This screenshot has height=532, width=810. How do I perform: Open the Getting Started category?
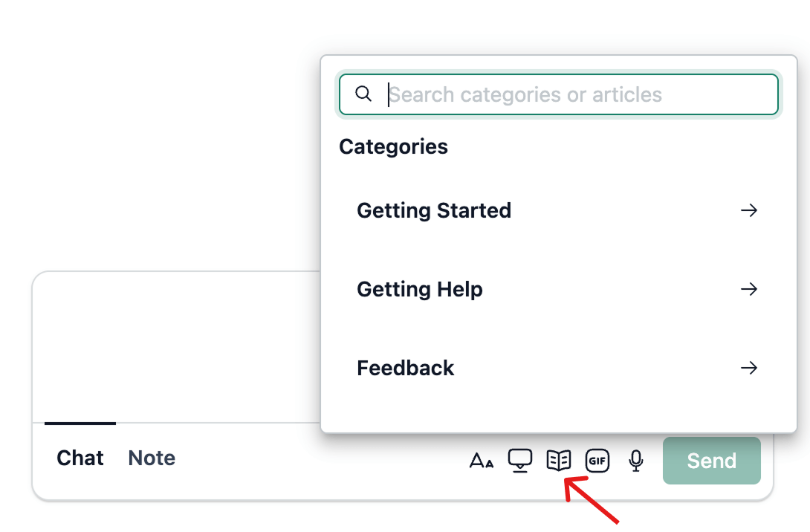(x=434, y=210)
